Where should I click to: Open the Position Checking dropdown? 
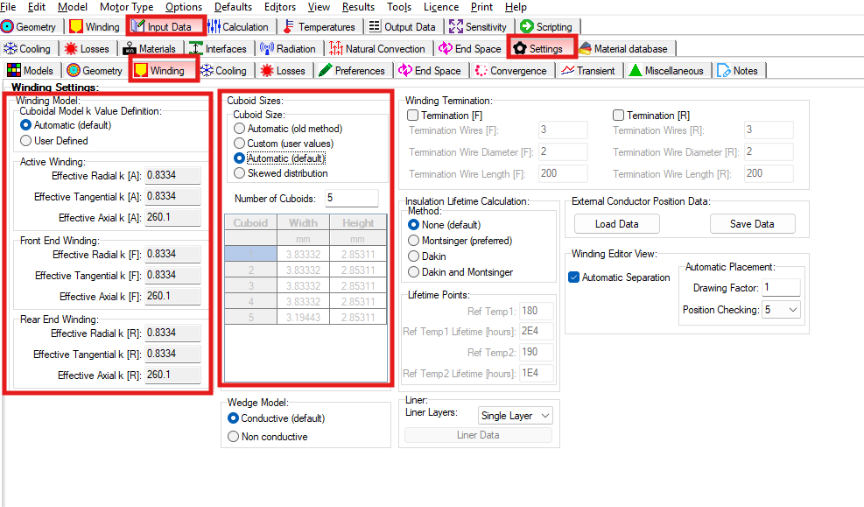tap(793, 310)
